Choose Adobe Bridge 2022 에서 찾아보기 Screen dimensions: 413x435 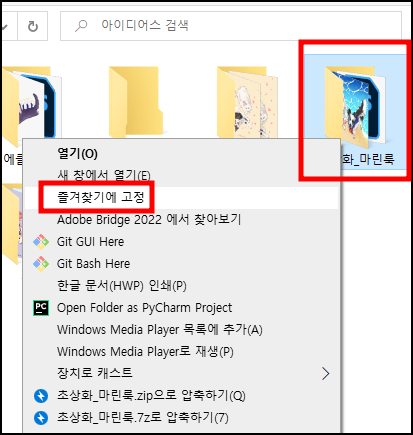(182, 220)
